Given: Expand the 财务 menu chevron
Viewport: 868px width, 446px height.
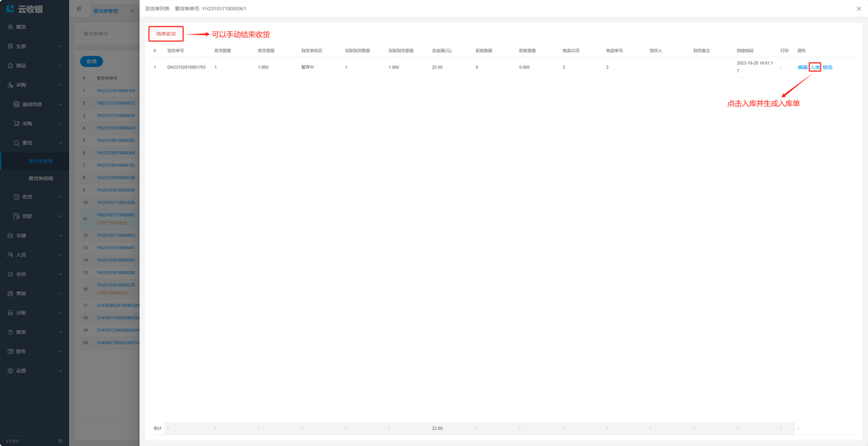Looking at the screenshot, I should click(x=61, y=352).
